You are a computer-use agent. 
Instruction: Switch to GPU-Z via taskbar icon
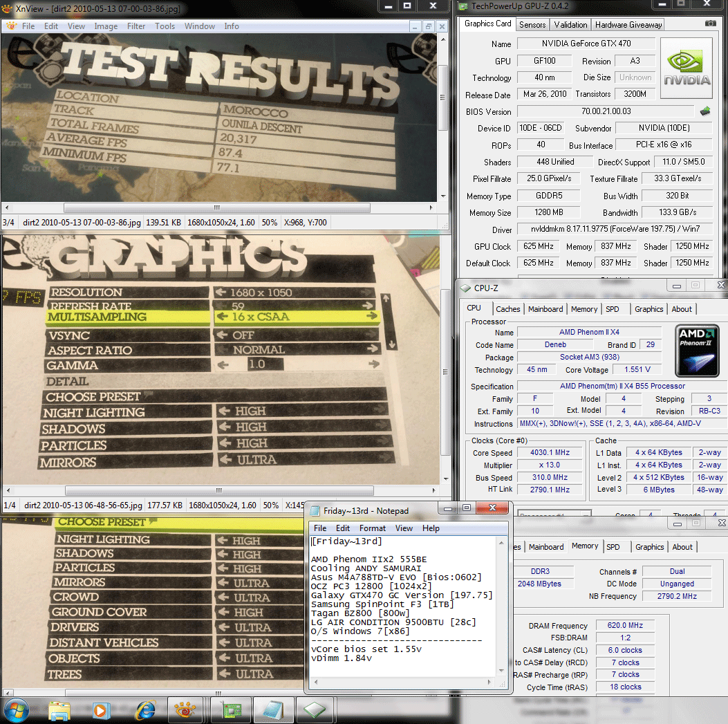[231, 710]
